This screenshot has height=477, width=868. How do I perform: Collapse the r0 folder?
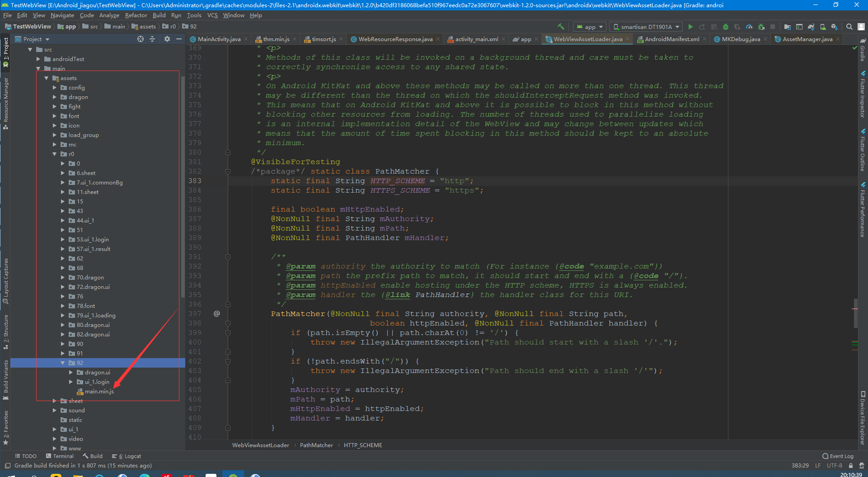coord(54,154)
